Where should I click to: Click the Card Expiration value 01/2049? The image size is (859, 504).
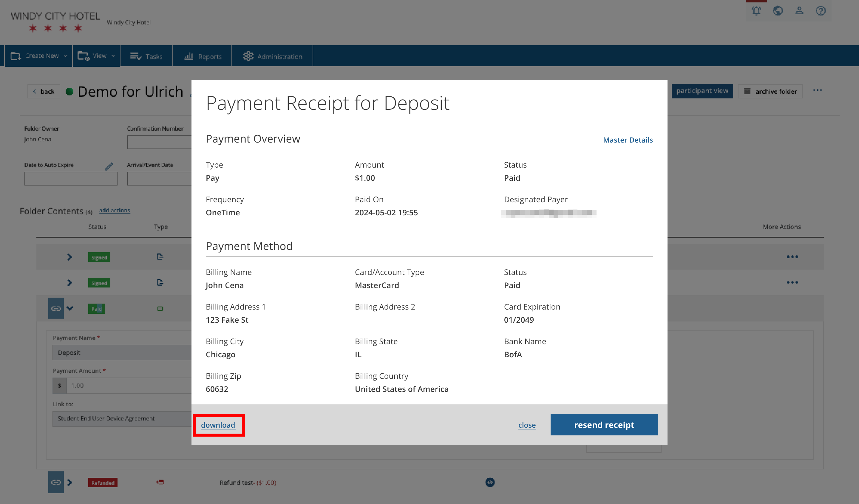coord(518,320)
